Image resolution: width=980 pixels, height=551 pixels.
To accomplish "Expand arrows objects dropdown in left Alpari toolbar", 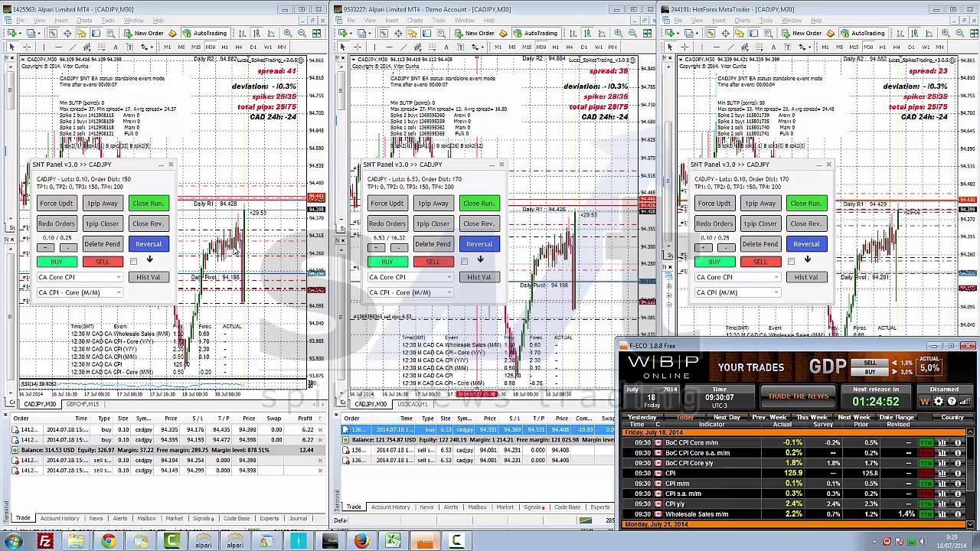I will point(152,47).
